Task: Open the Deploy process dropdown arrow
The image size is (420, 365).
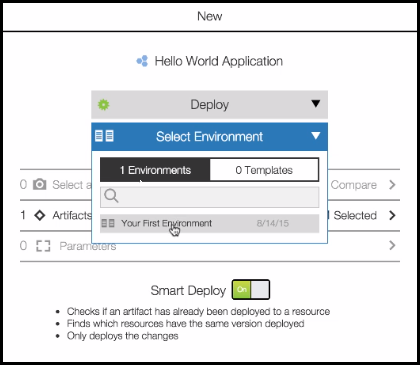Action: point(316,104)
